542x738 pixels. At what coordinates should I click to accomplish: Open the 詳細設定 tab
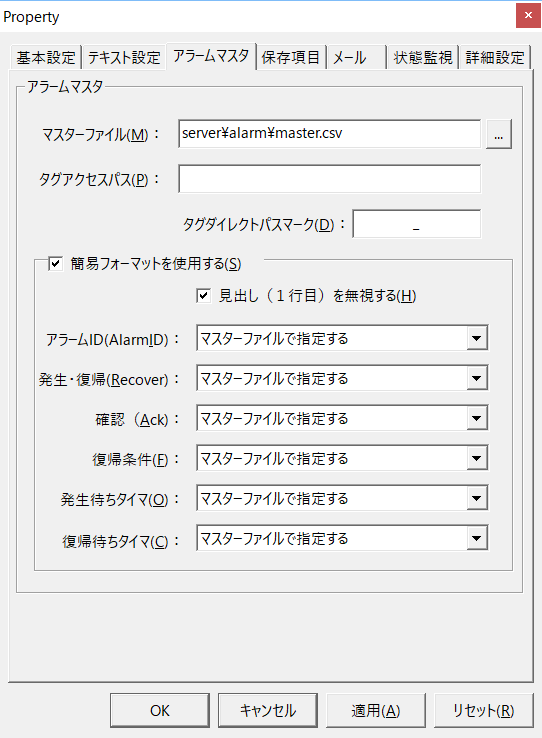(495, 57)
